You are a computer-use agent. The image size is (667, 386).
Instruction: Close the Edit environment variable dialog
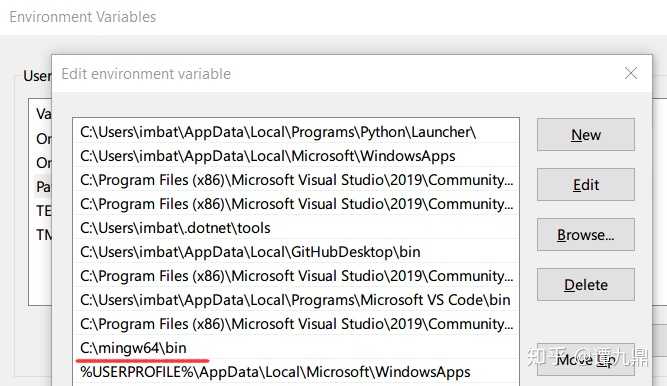[631, 73]
